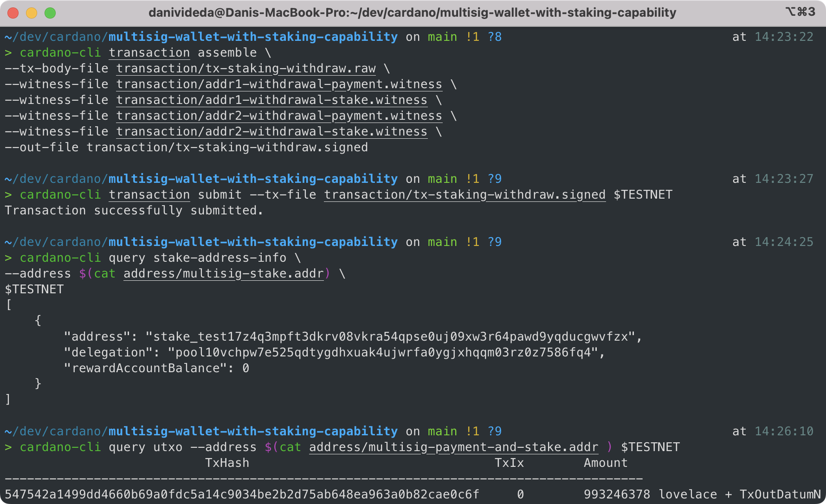Image resolution: width=826 pixels, height=504 pixels.
Task: Click transaction/addr2-withdrawal-payment.witness path
Action: pyautogui.click(x=279, y=116)
